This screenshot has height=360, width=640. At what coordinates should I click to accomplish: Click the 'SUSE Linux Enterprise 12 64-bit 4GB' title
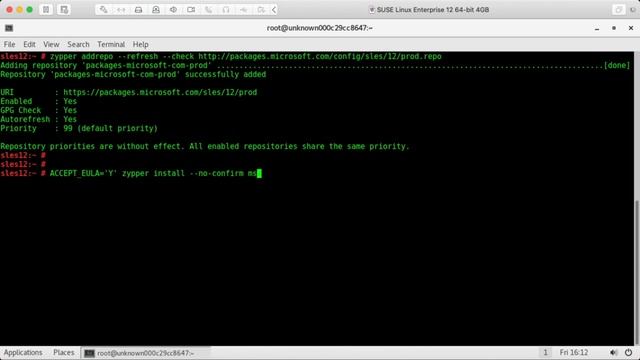point(433,10)
